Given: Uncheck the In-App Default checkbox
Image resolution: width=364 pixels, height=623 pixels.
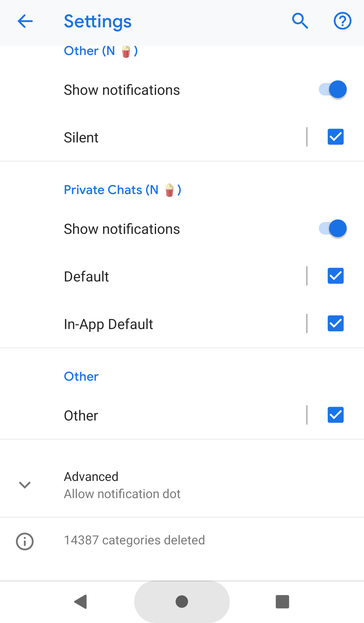Looking at the screenshot, I should [x=335, y=324].
